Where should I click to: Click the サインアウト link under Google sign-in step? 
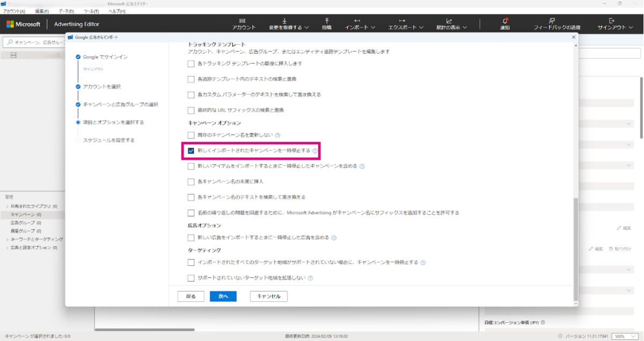point(93,69)
